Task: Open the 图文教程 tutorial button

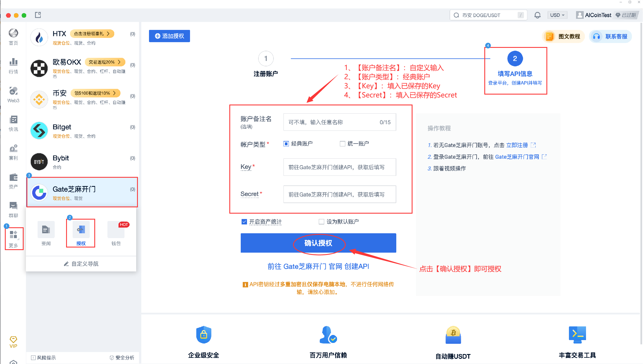Action: point(563,36)
